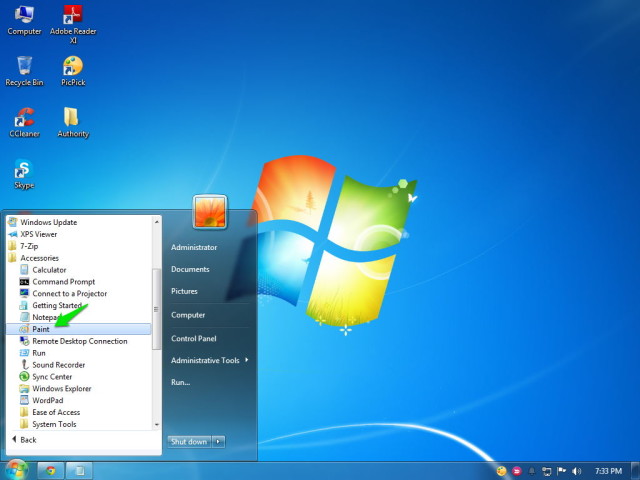Expand the Administrative Tools submenu
Image resolution: width=640 pixels, height=480 pixels.
coord(209,360)
